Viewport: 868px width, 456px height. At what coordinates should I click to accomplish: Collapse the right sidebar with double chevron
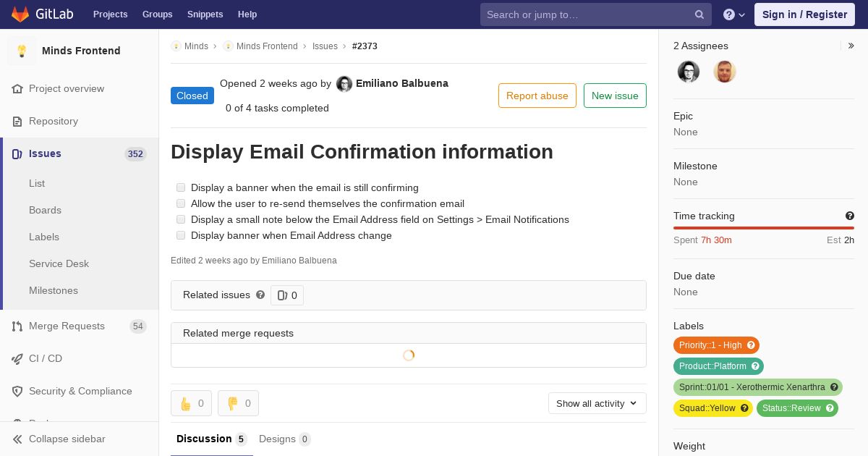coord(851,46)
